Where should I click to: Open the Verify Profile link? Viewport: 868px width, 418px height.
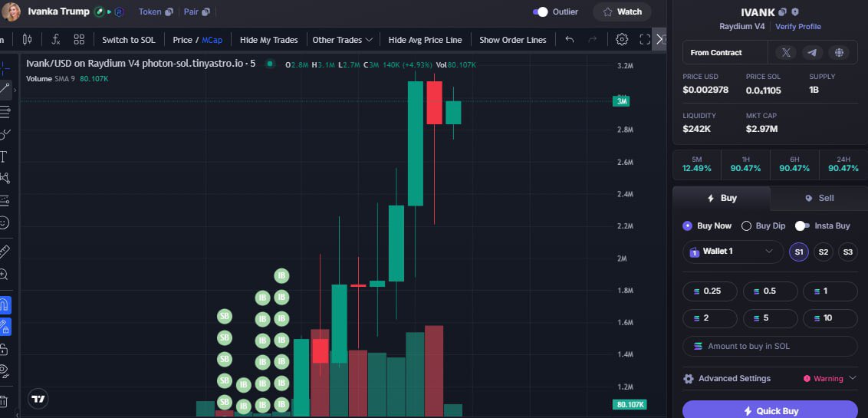[797, 27]
